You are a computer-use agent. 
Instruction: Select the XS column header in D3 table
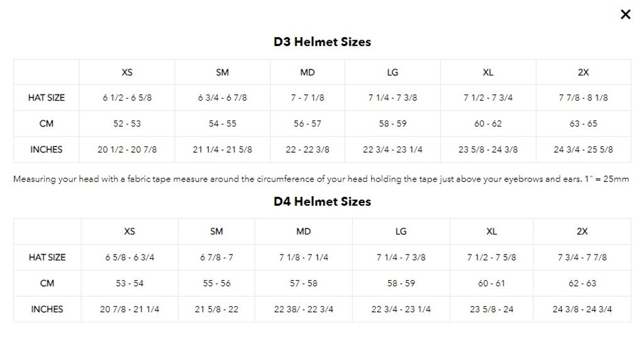point(127,72)
